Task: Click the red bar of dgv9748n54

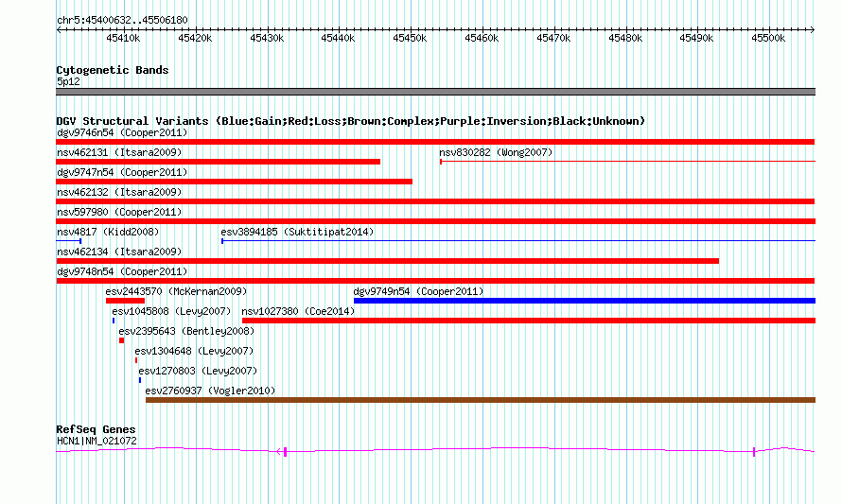Action: coord(435,281)
